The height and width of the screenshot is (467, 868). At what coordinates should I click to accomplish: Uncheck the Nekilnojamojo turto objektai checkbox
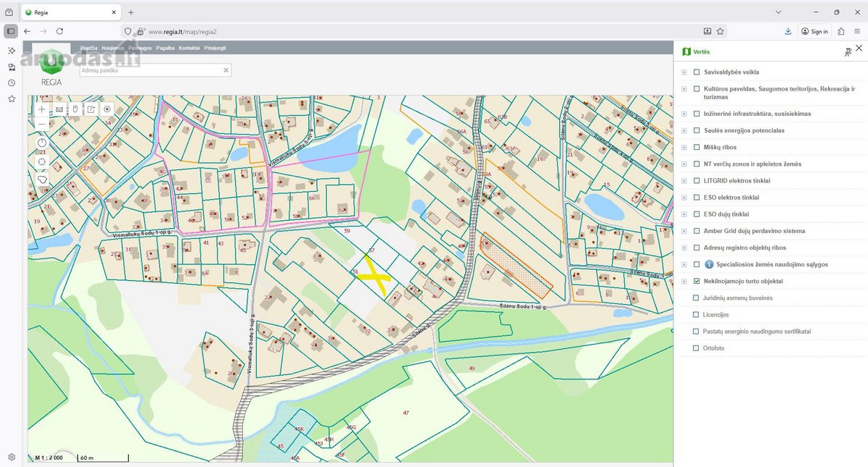click(697, 281)
